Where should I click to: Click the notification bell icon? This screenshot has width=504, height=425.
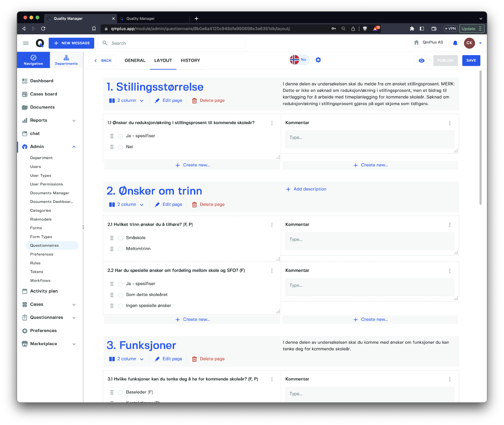point(455,43)
